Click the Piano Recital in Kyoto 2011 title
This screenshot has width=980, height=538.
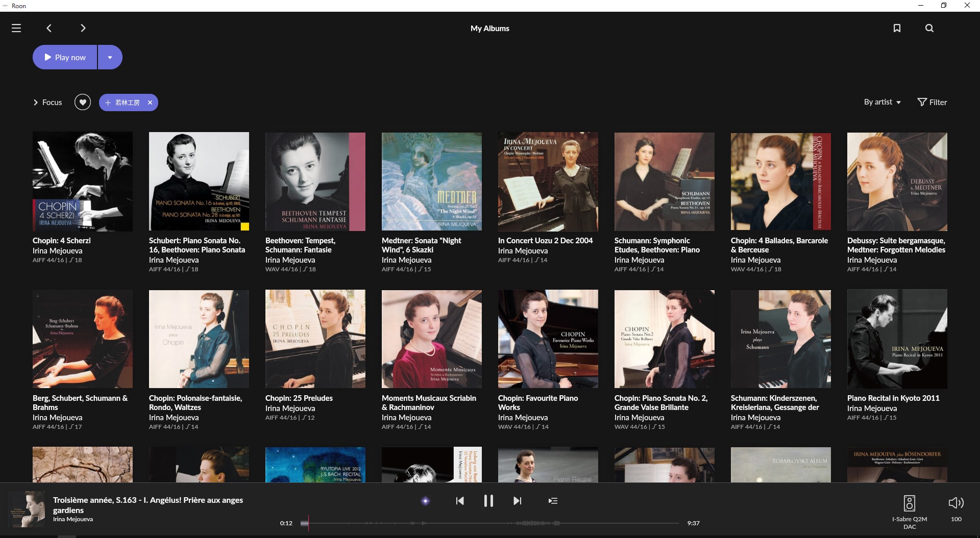[x=893, y=398]
